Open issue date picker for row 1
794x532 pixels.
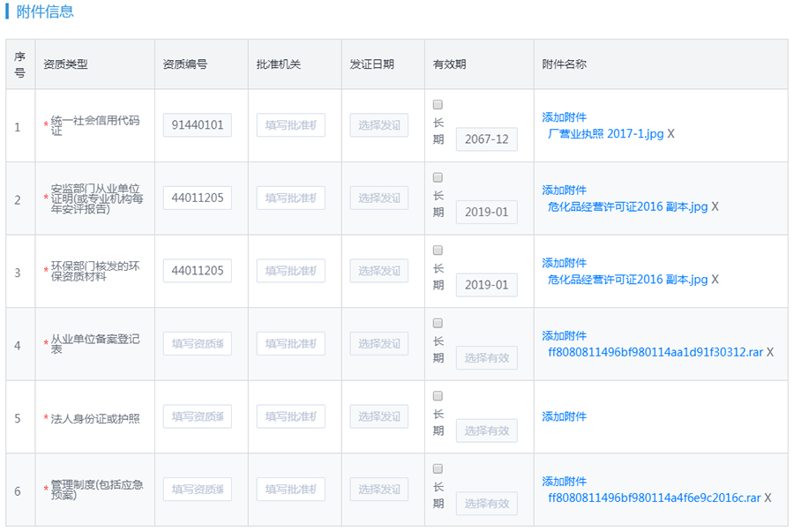(x=378, y=125)
